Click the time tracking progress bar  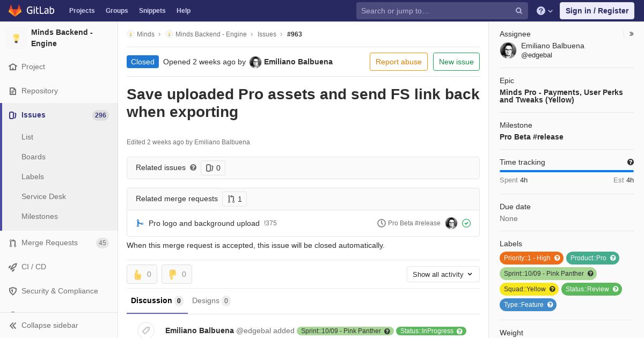pyautogui.click(x=567, y=171)
